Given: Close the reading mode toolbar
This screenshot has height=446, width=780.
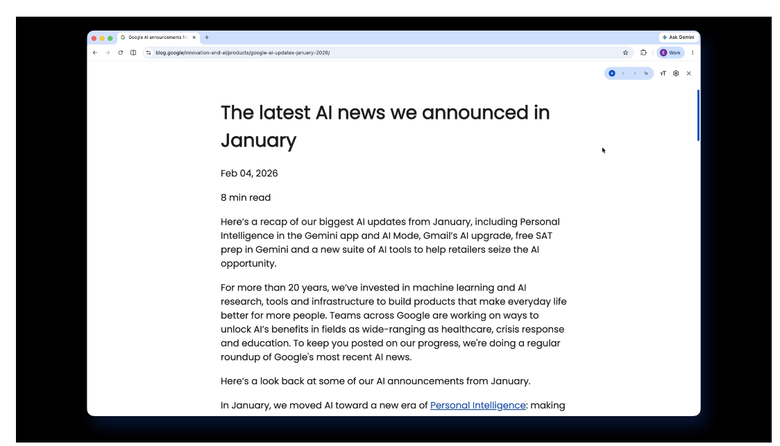Looking at the screenshot, I should click(x=688, y=74).
